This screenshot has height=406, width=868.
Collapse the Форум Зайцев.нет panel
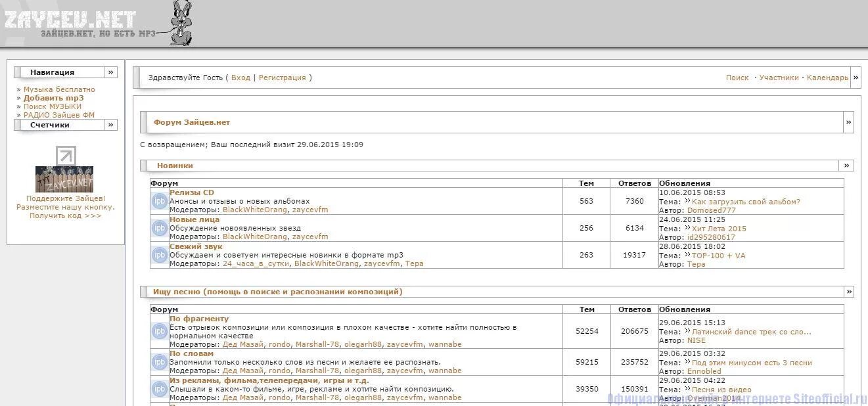[x=848, y=122]
